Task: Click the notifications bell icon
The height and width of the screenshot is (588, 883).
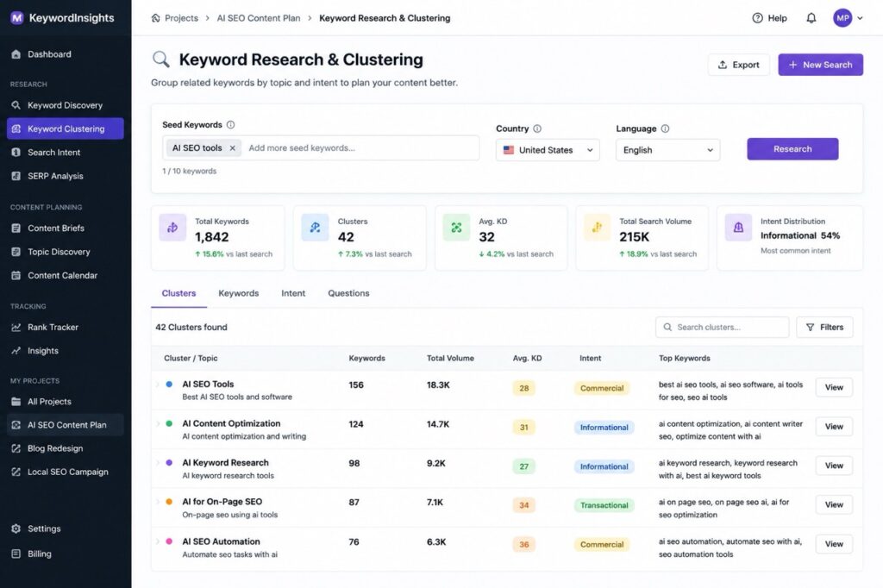Action: click(811, 18)
